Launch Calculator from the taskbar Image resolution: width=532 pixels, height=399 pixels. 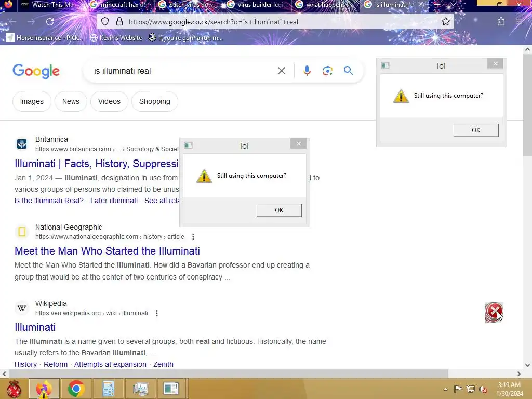pos(108,389)
